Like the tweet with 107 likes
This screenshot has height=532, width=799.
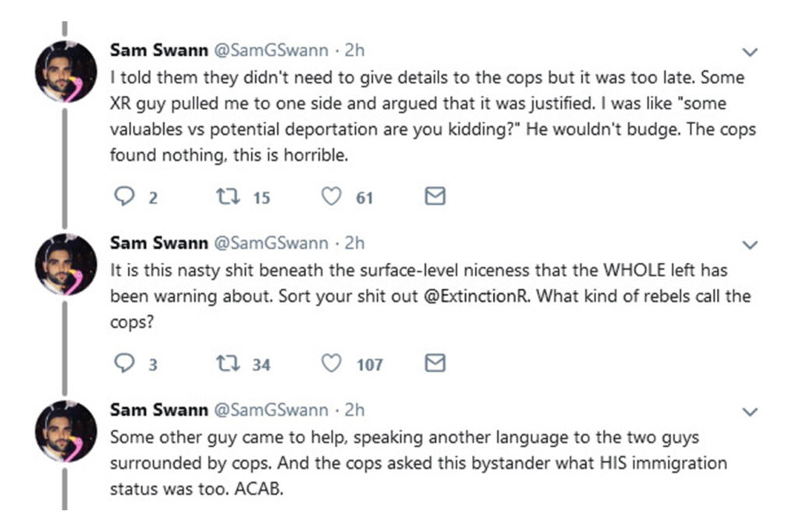click(x=332, y=363)
